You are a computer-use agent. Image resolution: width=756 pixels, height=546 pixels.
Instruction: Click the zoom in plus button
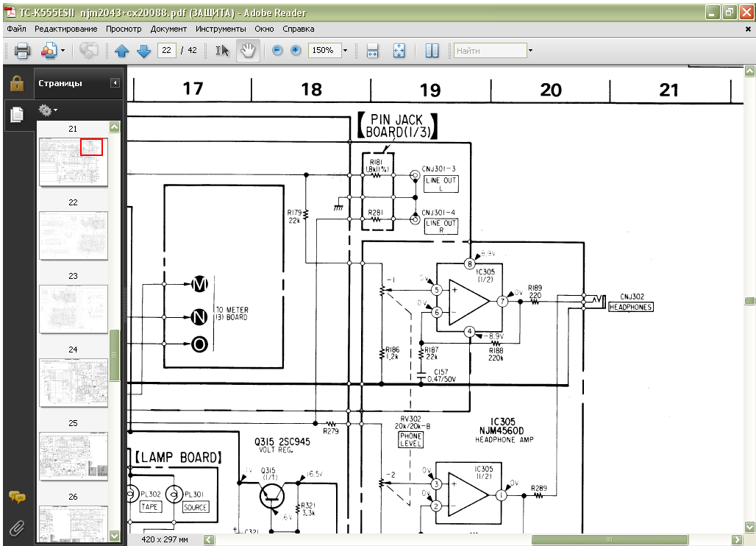[296, 50]
